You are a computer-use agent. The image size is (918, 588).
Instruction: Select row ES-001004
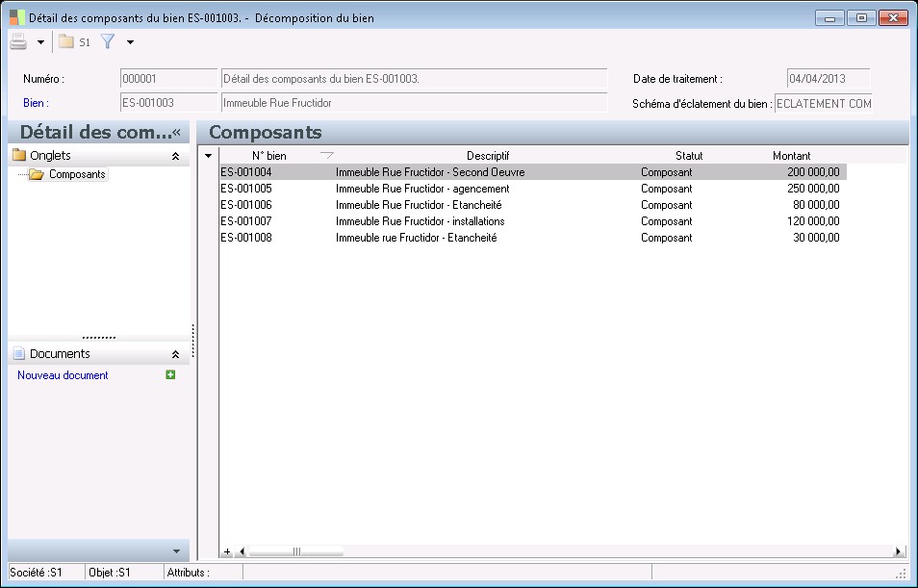coord(533,172)
